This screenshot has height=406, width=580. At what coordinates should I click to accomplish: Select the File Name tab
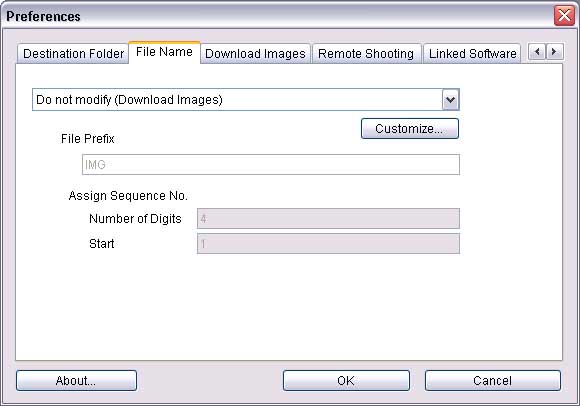pos(165,52)
